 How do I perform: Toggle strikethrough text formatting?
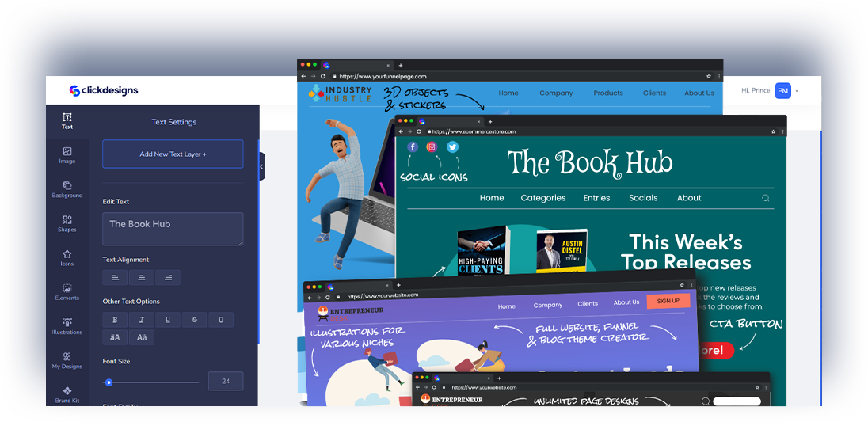click(x=194, y=320)
